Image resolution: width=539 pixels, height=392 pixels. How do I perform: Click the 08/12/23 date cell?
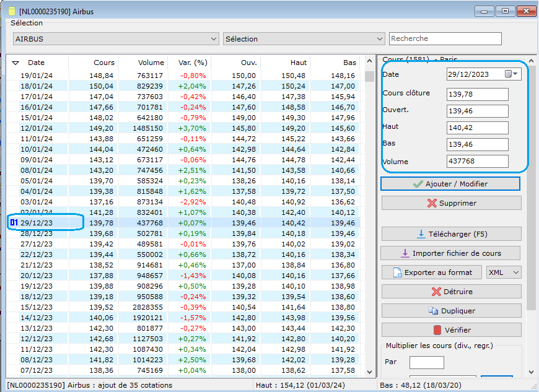(37, 360)
